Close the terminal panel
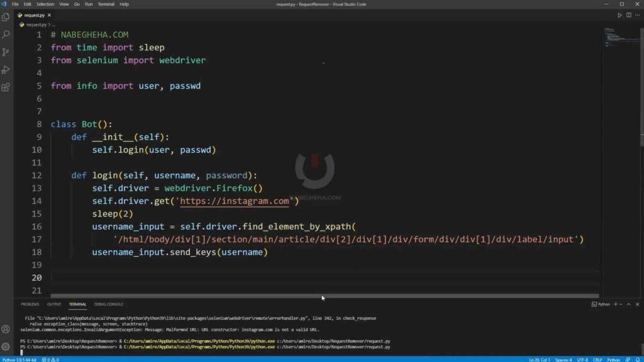The width and height of the screenshot is (644, 362). point(638,304)
